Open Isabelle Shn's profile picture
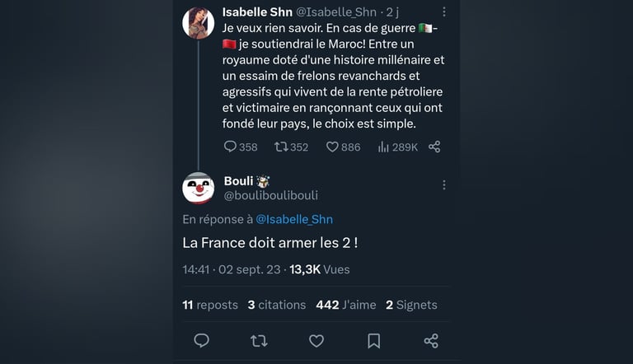633x364 pixels. coord(199,22)
